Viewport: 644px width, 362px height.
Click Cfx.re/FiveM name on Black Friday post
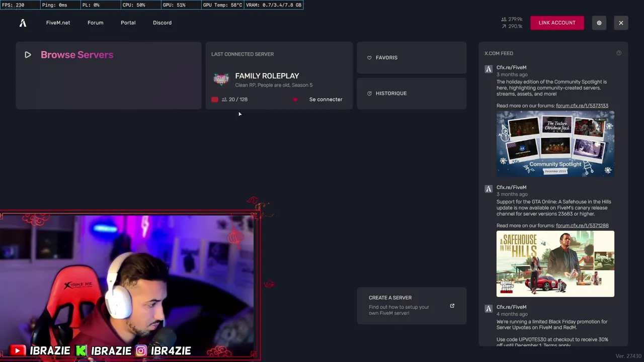coord(511,307)
